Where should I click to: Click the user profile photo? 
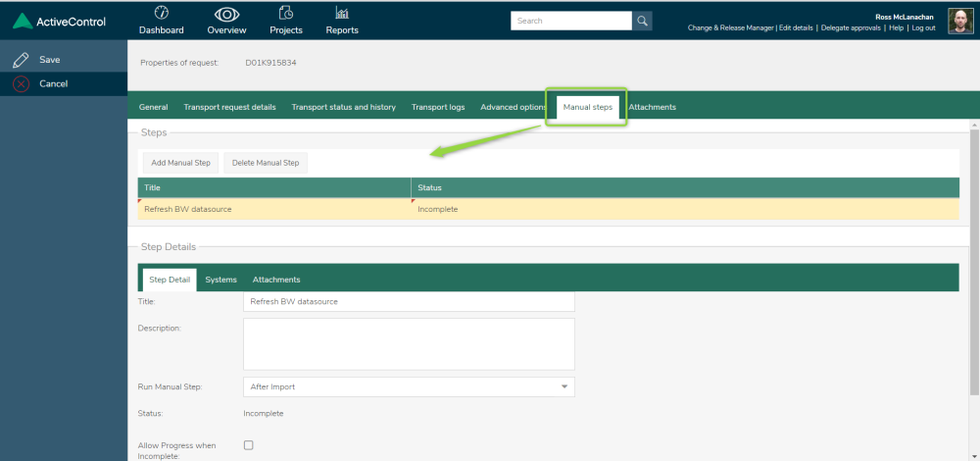click(960, 21)
